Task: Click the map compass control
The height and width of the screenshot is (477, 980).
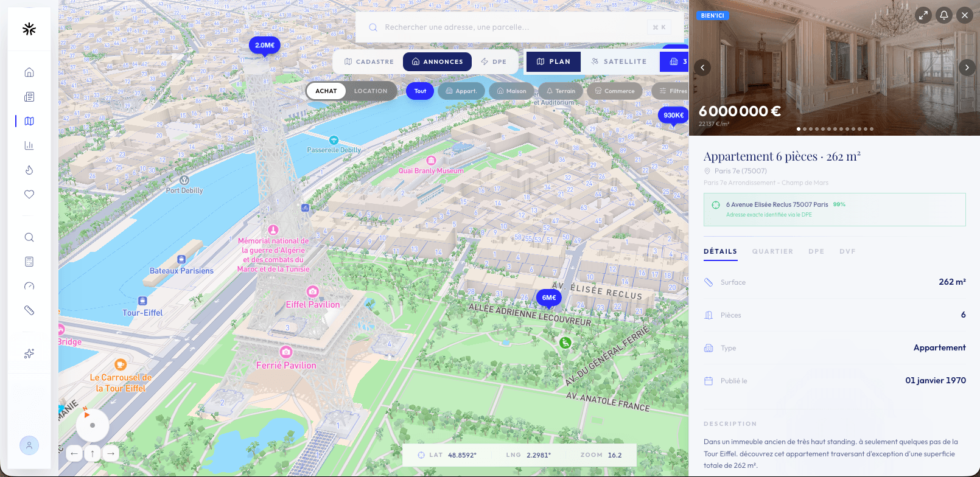Action: pos(92,425)
